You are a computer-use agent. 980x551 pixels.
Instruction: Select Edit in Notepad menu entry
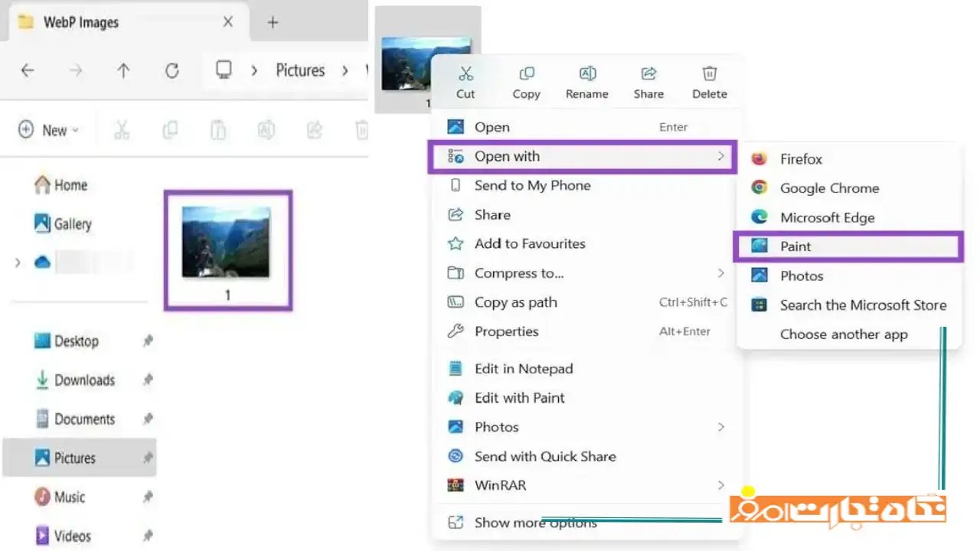(x=523, y=369)
